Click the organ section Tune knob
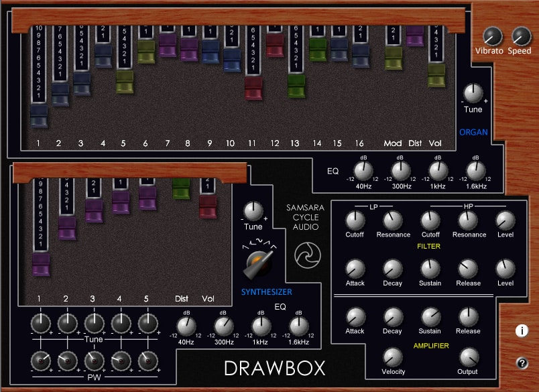 pyautogui.click(x=474, y=94)
